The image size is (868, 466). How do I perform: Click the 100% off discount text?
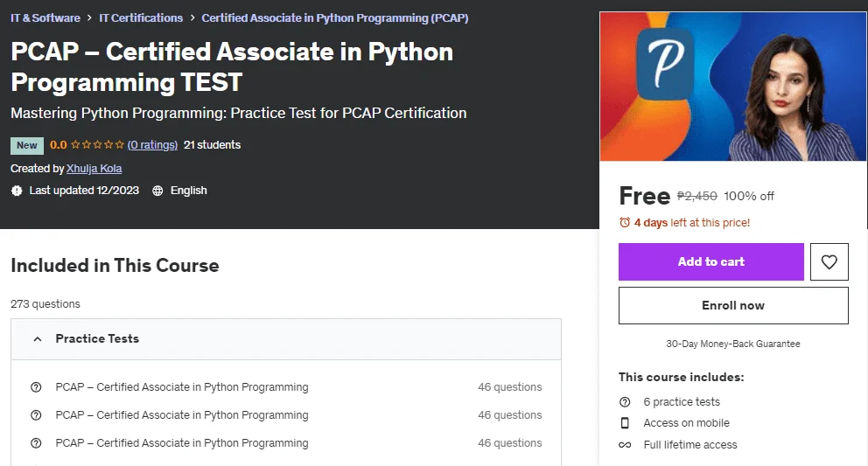748,196
